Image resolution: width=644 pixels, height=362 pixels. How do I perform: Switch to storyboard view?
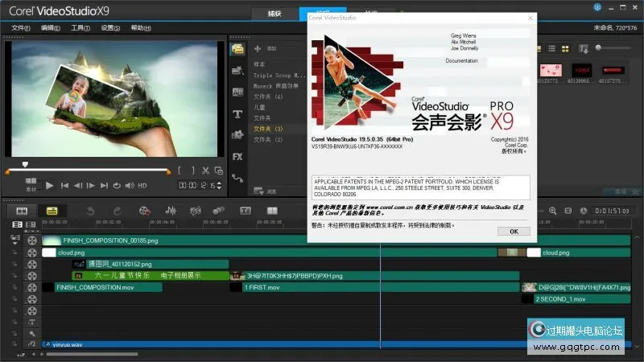(x=22, y=211)
